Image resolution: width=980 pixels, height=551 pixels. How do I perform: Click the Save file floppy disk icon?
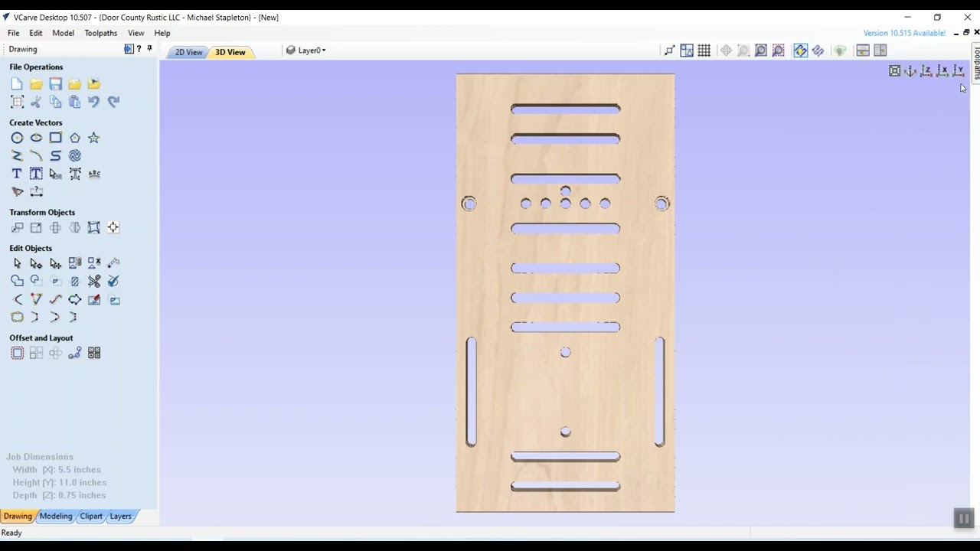click(55, 83)
